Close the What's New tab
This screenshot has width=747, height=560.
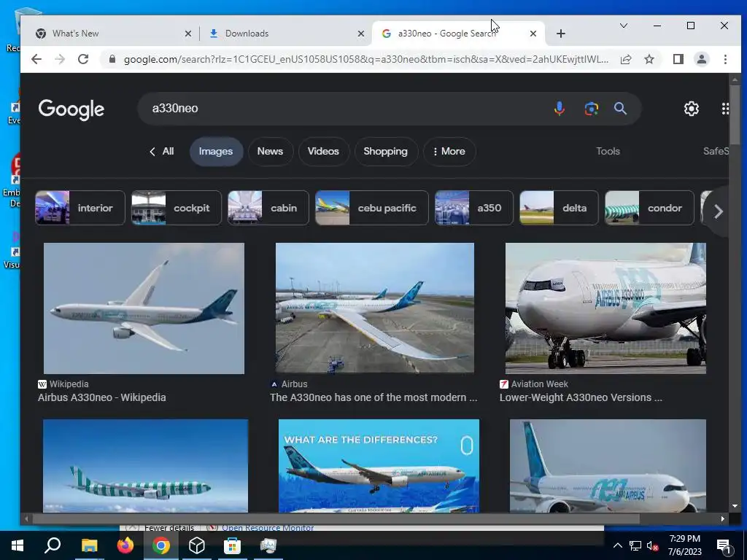187,34
